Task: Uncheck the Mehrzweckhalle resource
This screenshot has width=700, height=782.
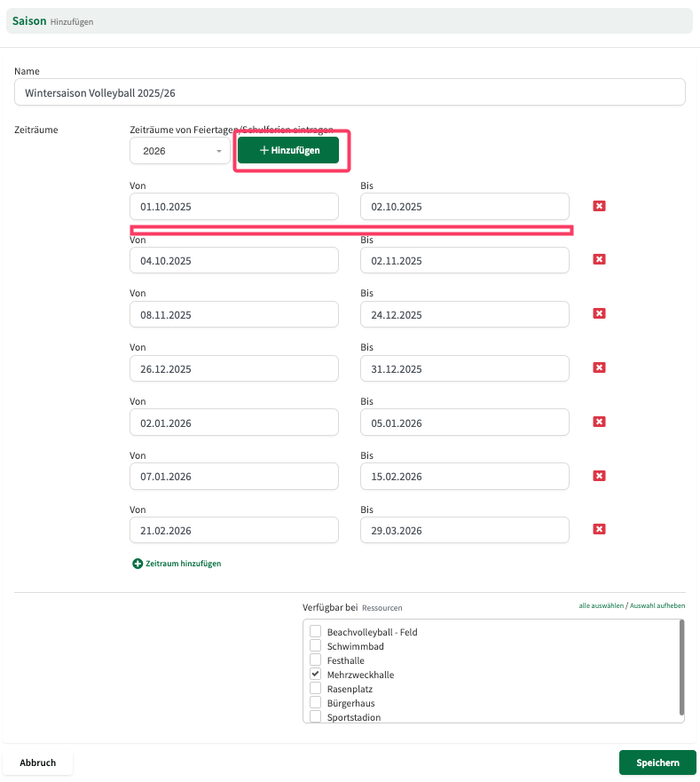Action: [x=315, y=674]
